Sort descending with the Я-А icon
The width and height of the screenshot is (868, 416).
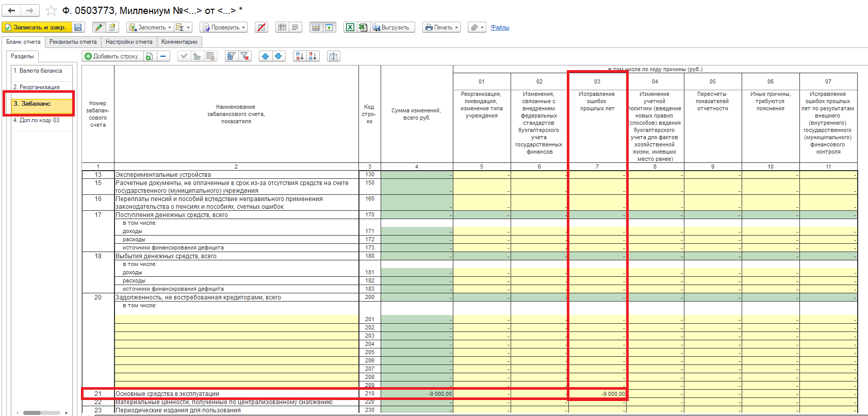click(313, 56)
